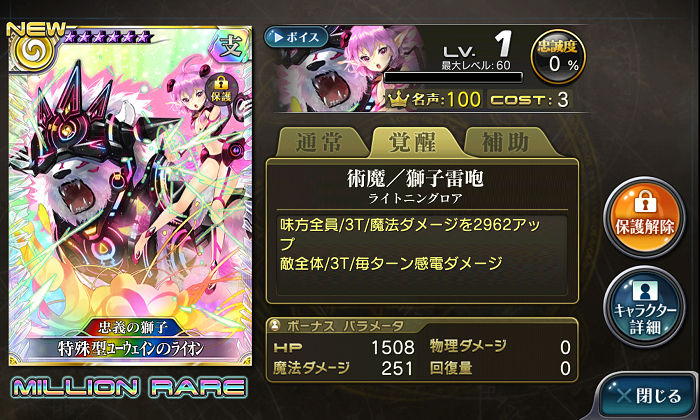Screen dimensions: 700x420
Task: Tap the character portrait banner thumbnail
Action: [x=350, y=68]
